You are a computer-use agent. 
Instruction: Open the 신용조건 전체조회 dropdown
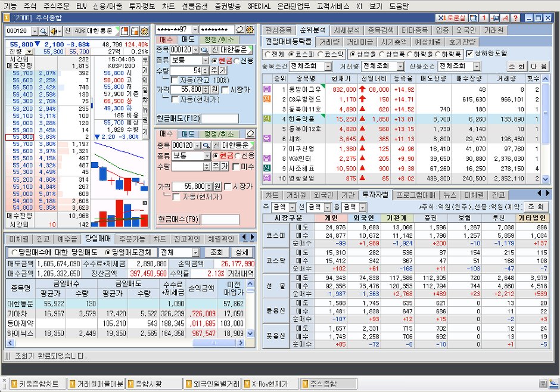477,66
